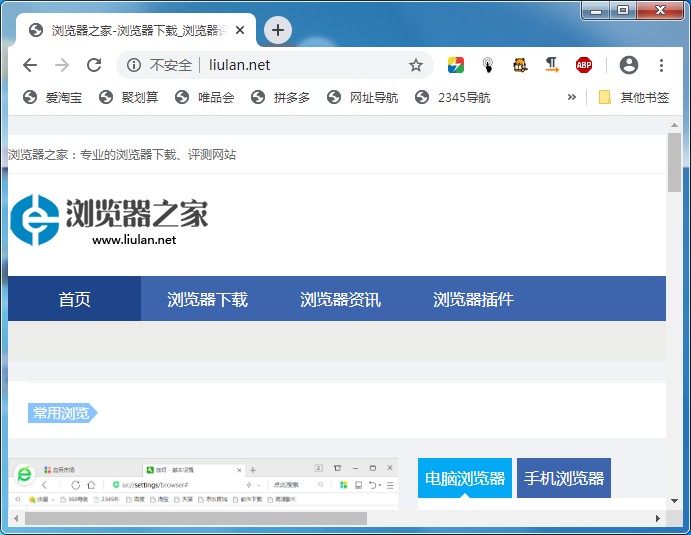Click the horizontal scroll right arrow
The height and width of the screenshot is (535, 691).
click(658, 518)
